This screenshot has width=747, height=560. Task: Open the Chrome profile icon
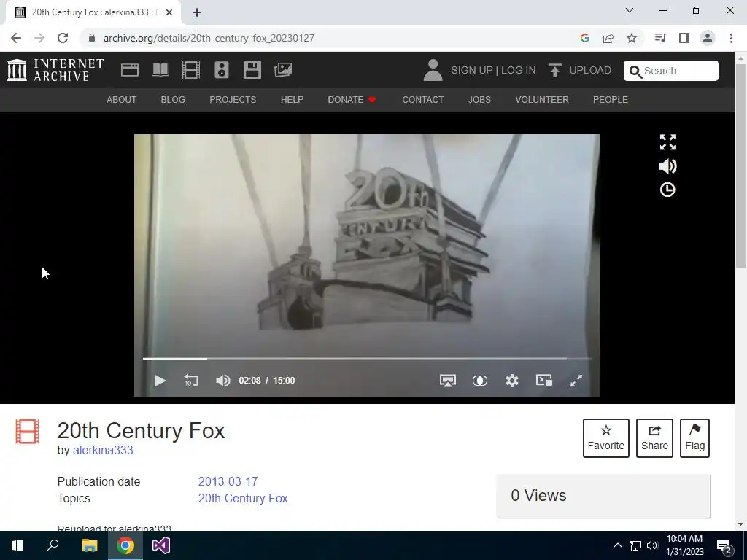click(708, 38)
